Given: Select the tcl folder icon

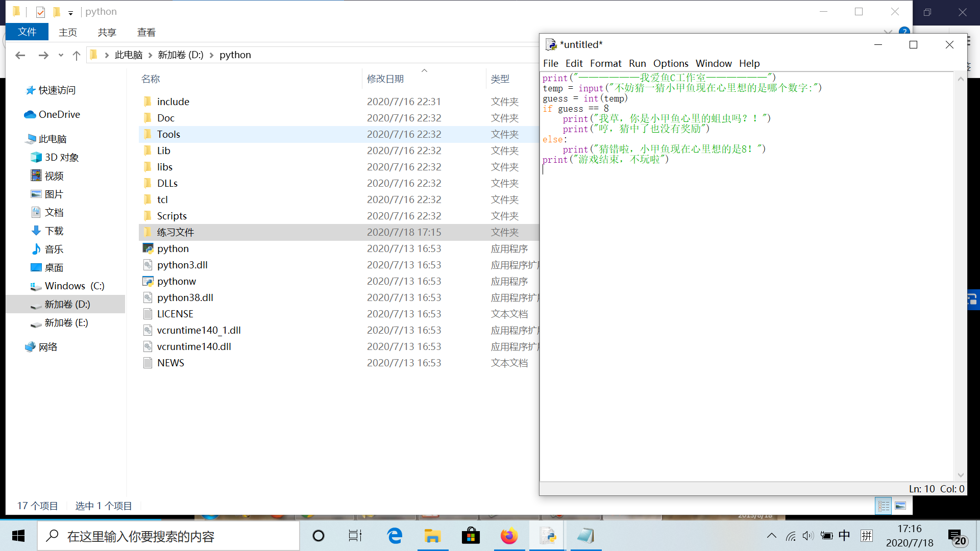Looking at the screenshot, I should click(x=148, y=199).
